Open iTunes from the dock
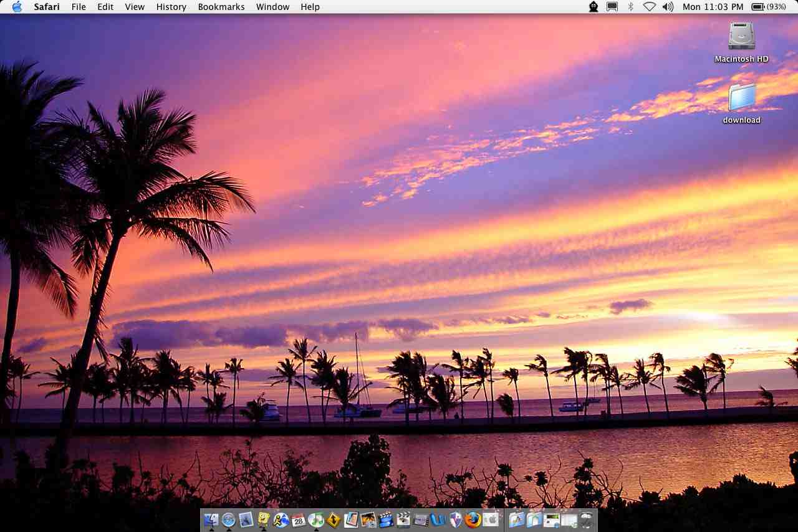This screenshot has width=798, height=532. [316, 520]
